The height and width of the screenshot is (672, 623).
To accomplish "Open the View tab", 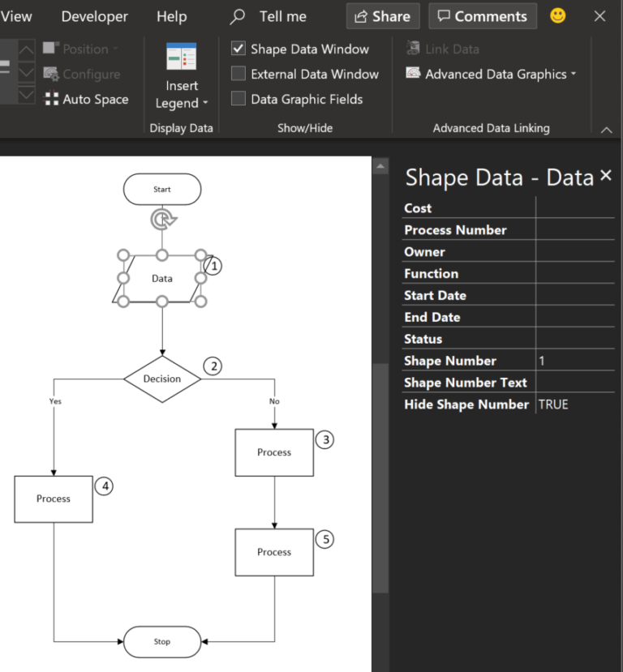I will click(16, 16).
